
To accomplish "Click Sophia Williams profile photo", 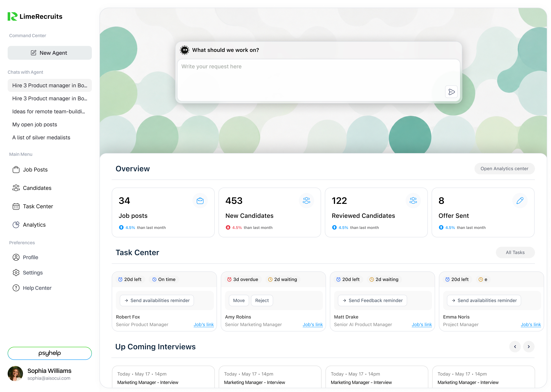I will click(x=15, y=374).
